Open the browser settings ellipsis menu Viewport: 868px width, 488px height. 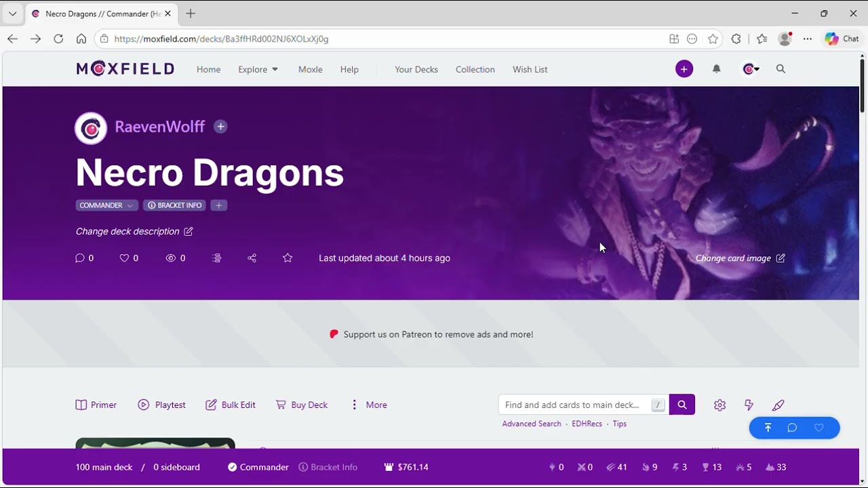coord(807,39)
